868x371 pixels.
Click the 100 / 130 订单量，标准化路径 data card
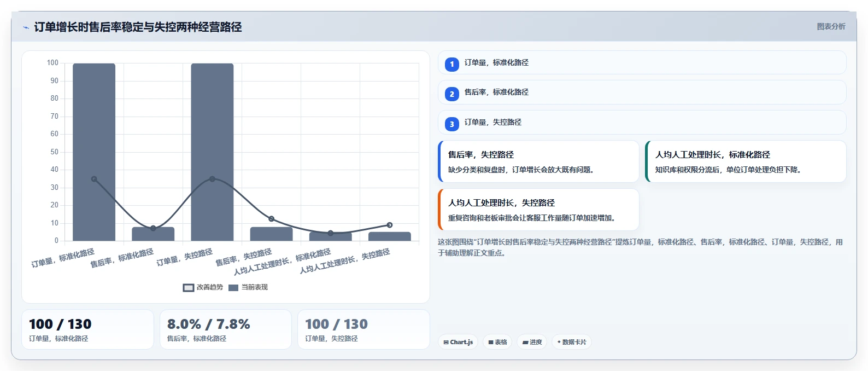(87, 329)
